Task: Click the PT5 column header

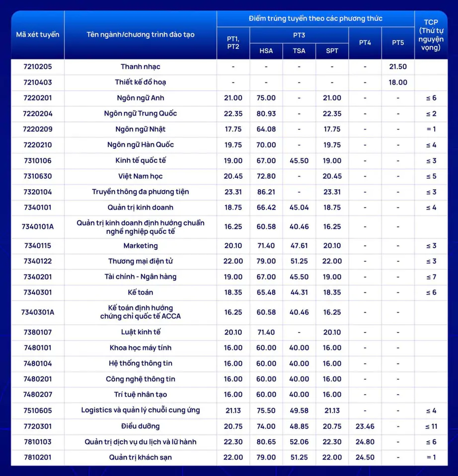Action: click(x=398, y=43)
